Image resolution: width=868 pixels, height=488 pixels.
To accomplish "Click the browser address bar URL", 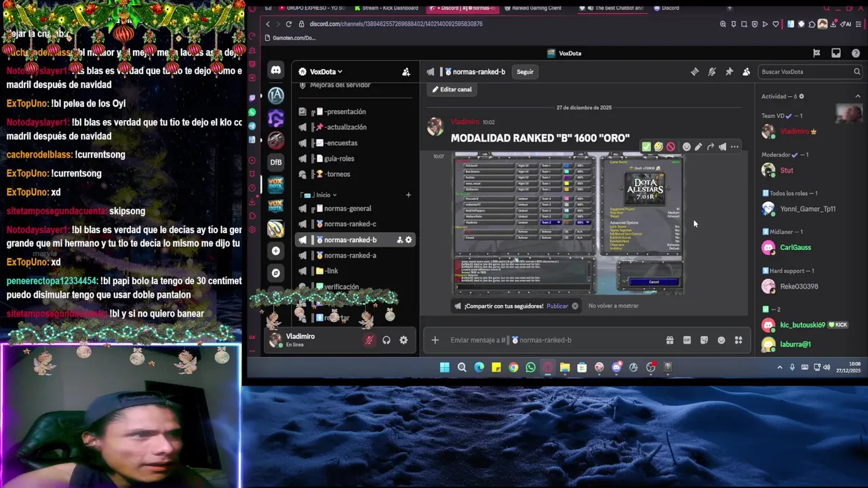I will (396, 24).
